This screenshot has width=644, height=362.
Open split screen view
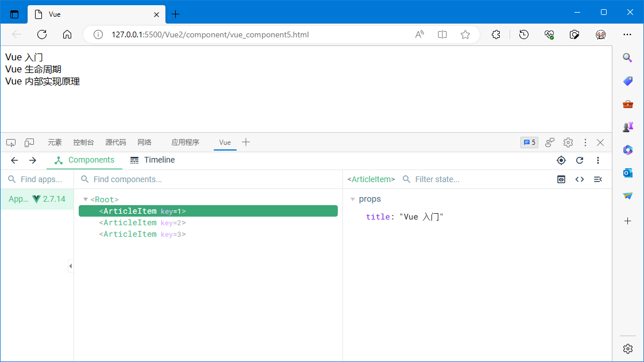pos(442,34)
